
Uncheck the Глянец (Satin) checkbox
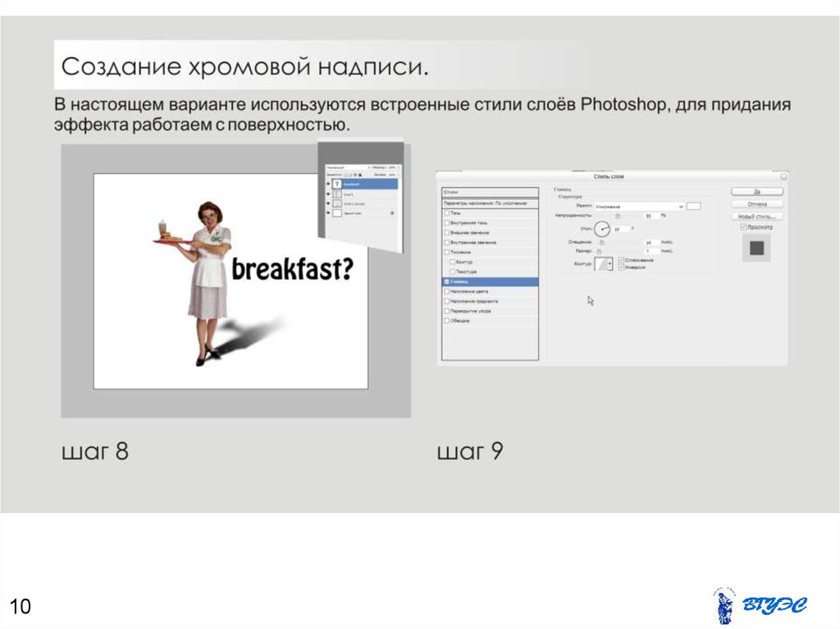[447, 281]
